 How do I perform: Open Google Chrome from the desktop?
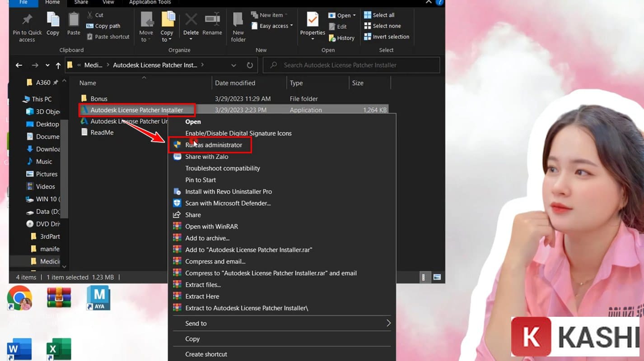point(19,298)
